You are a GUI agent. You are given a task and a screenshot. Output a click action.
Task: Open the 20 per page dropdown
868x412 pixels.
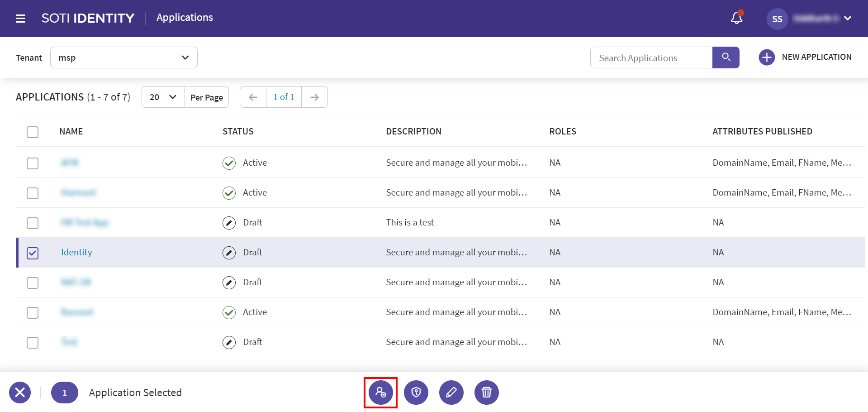(163, 97)
